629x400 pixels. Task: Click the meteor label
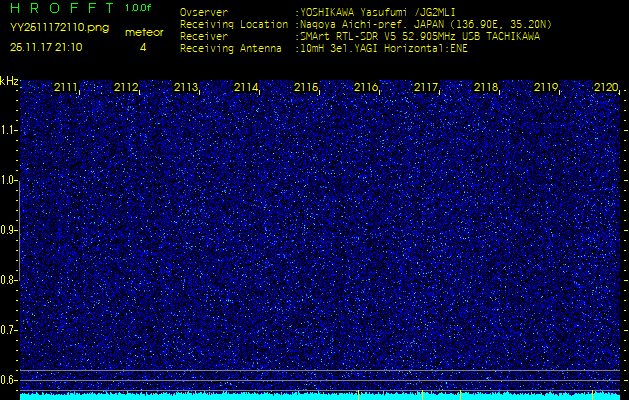click(144, 32)
